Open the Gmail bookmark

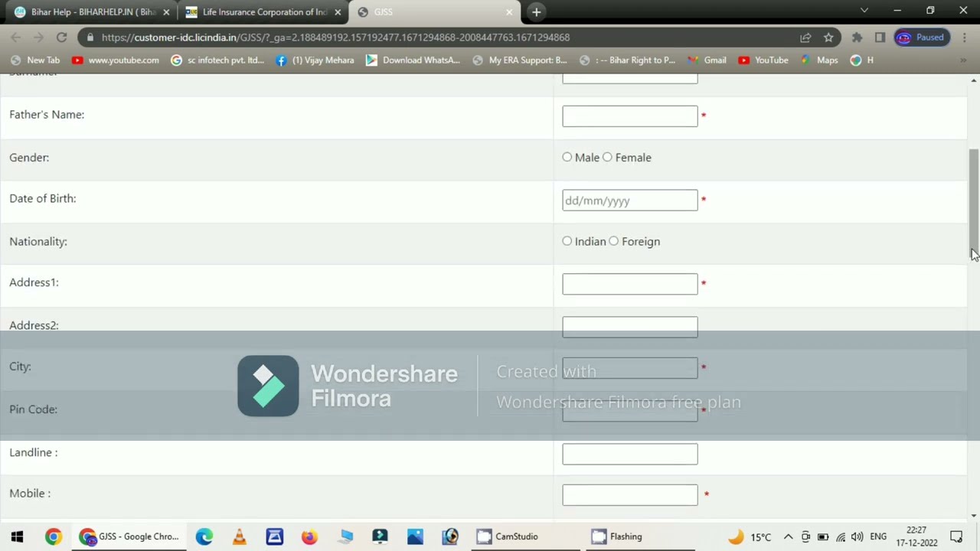[707, 60]
